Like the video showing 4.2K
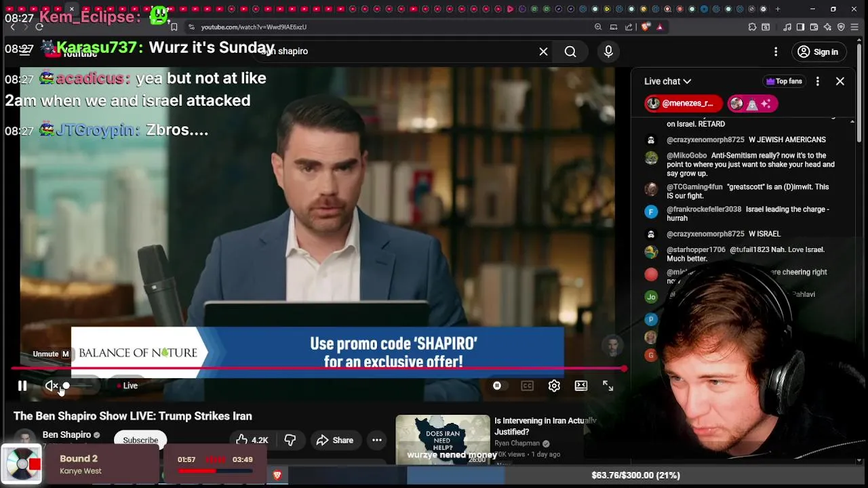Viewport: 868px width, 488px height. tap(252, 440)
